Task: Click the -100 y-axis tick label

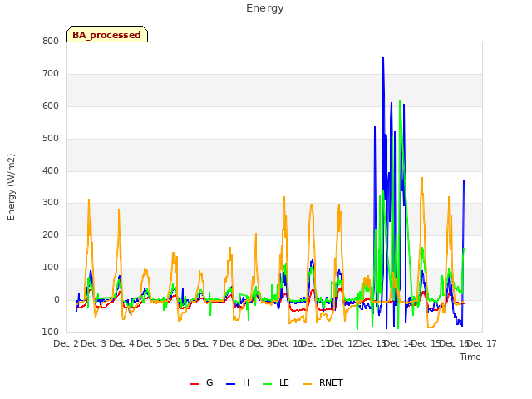Action: point(49,332)
